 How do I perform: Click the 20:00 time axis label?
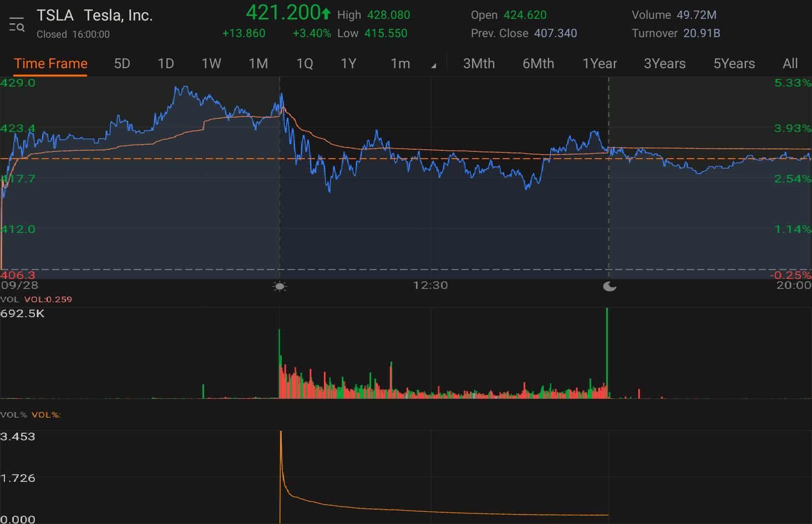794,285
